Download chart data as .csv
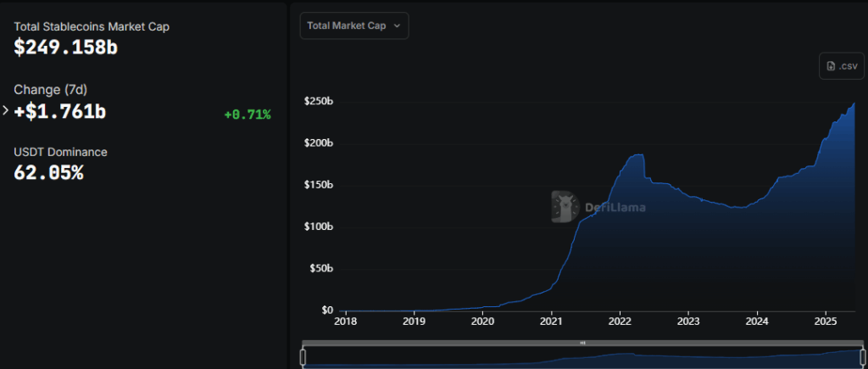The width and height of the screenshot is (868, 369). (x=842, y=66)
